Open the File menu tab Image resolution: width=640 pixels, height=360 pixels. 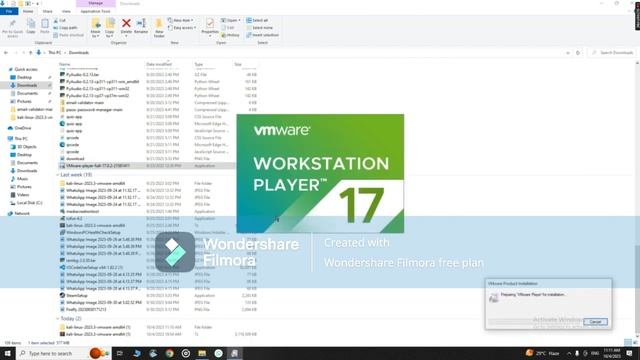coord(9,11)
